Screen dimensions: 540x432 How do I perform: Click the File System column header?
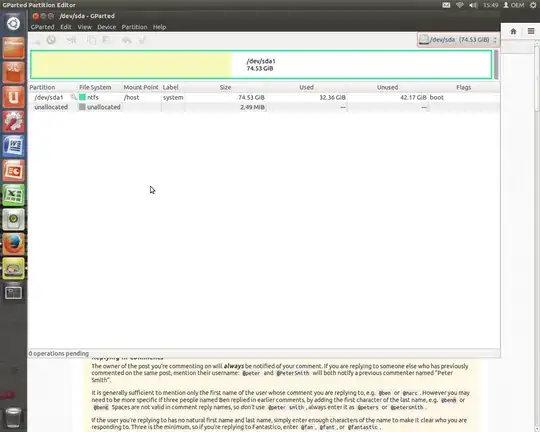100,87
